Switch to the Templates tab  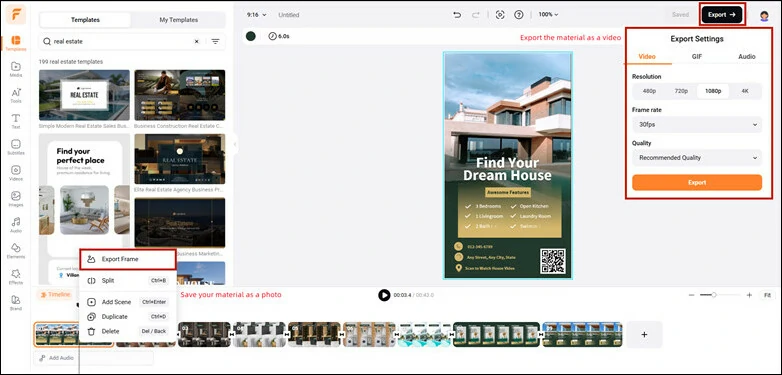[85, 20]
